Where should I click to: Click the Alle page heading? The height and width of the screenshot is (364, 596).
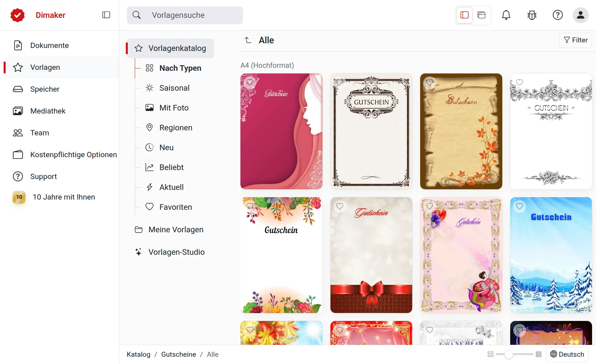(266, 40)
